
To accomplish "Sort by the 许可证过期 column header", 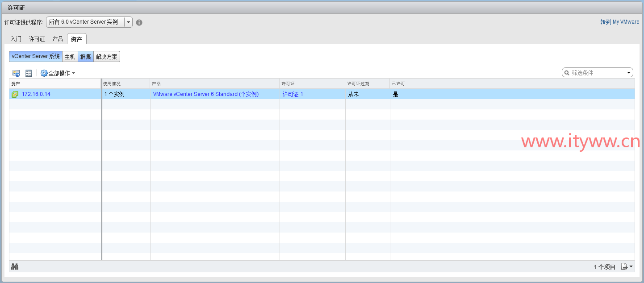I will pyautogui.click(x=368, y=83).
